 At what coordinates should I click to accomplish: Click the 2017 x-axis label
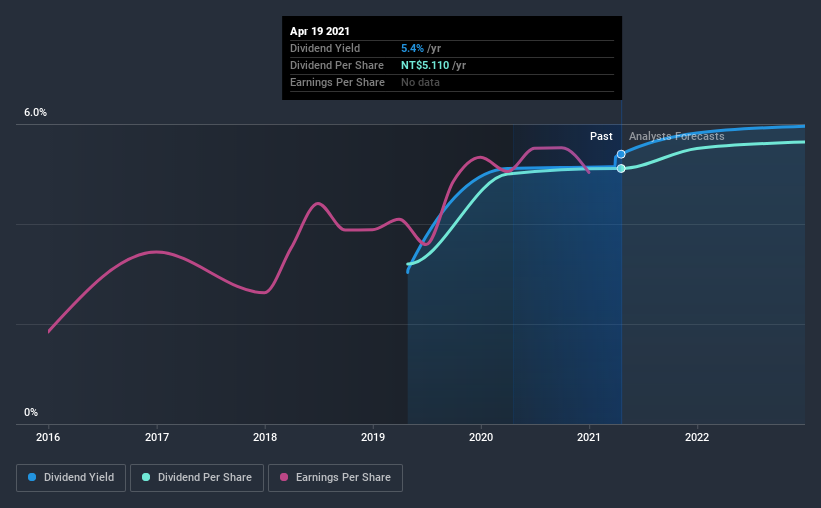pos(157,437)
